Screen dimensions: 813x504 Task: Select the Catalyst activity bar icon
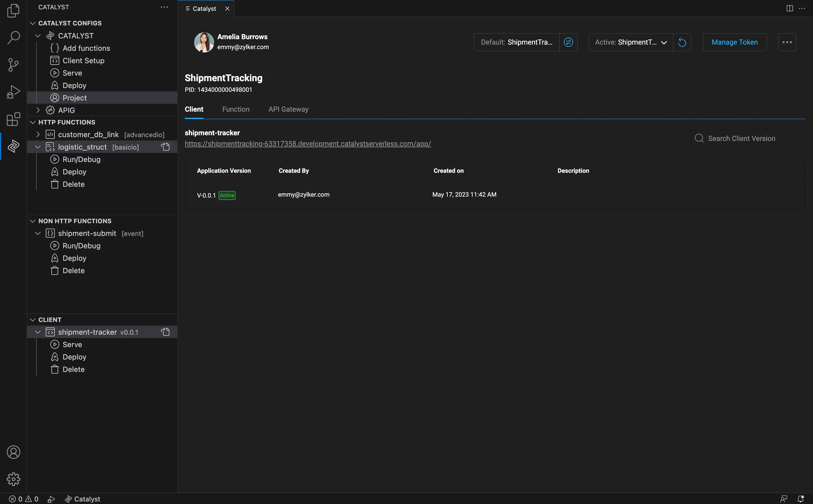point(13,146)
